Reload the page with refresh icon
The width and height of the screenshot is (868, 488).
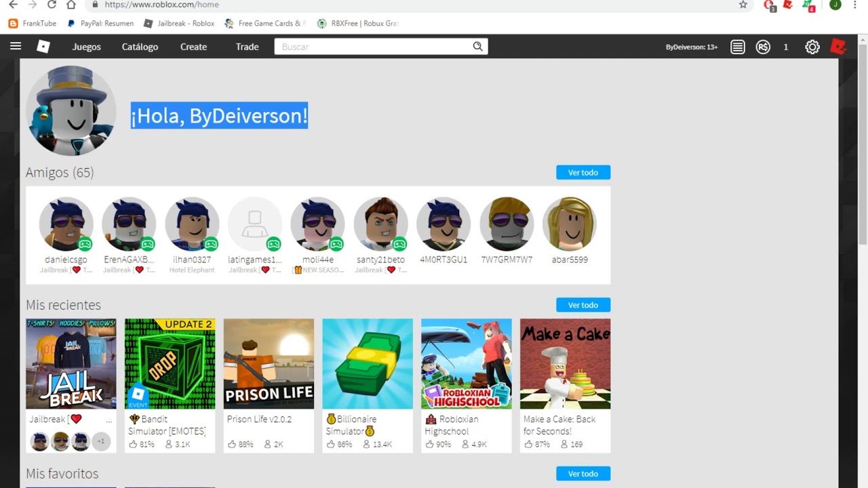point(52,5)
